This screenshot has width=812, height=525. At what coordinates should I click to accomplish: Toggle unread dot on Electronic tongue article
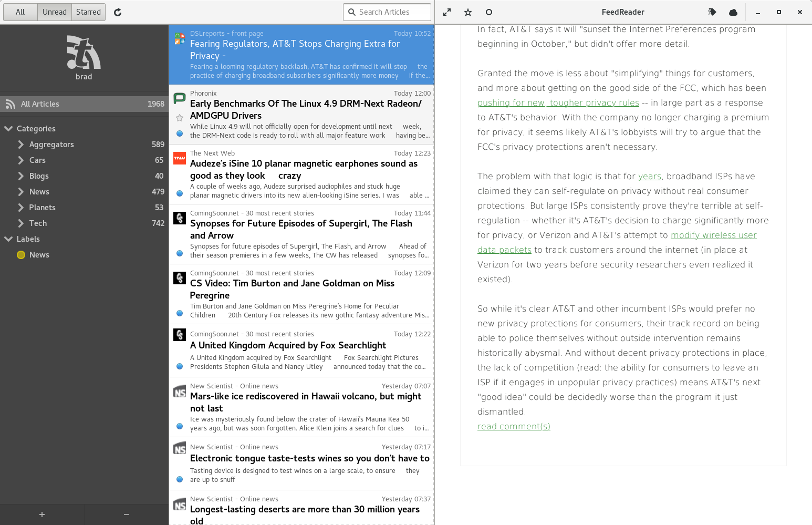(180, 479)
